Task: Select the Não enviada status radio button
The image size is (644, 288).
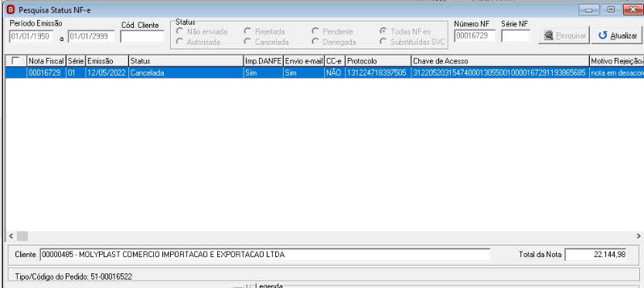Action: pyautogui.click(x=179, y=31)
